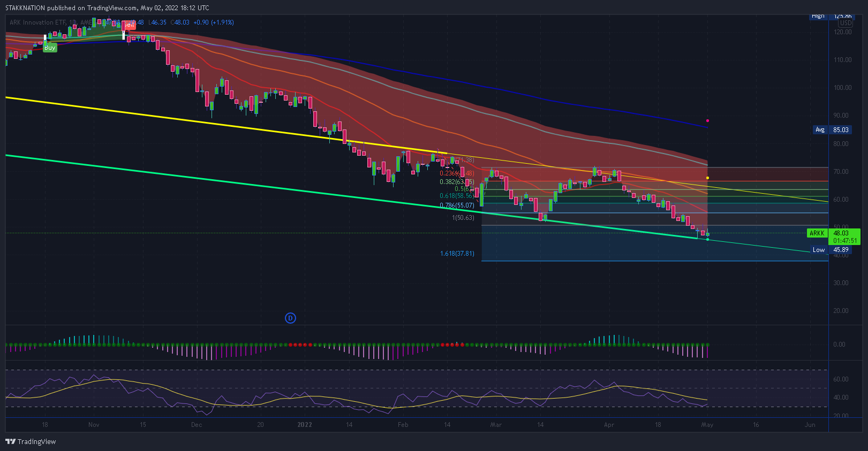Click the ARK Innovation ETF symbol title

click(x=38, y=22)
